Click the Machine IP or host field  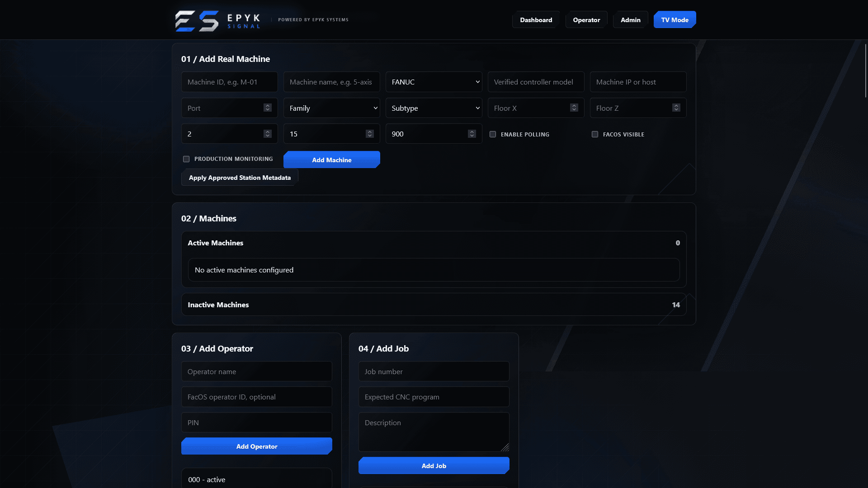tap(638, 82)
